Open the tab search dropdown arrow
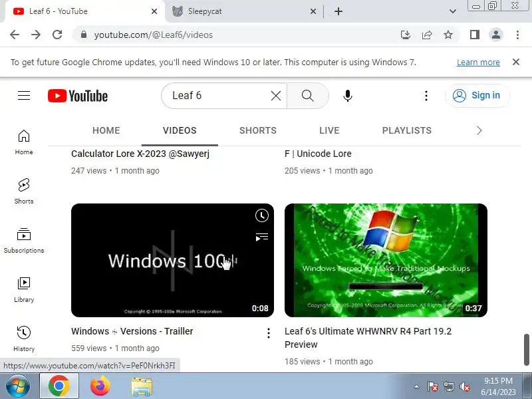 (453, 11)
